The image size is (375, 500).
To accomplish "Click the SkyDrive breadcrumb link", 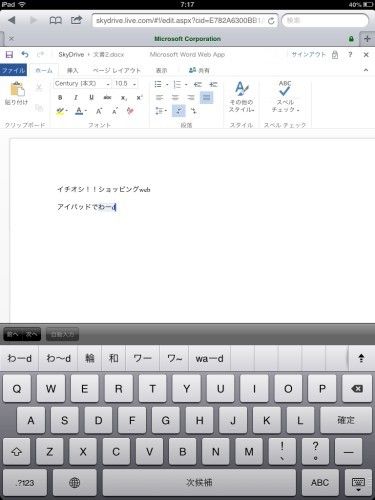I will 71,54.
